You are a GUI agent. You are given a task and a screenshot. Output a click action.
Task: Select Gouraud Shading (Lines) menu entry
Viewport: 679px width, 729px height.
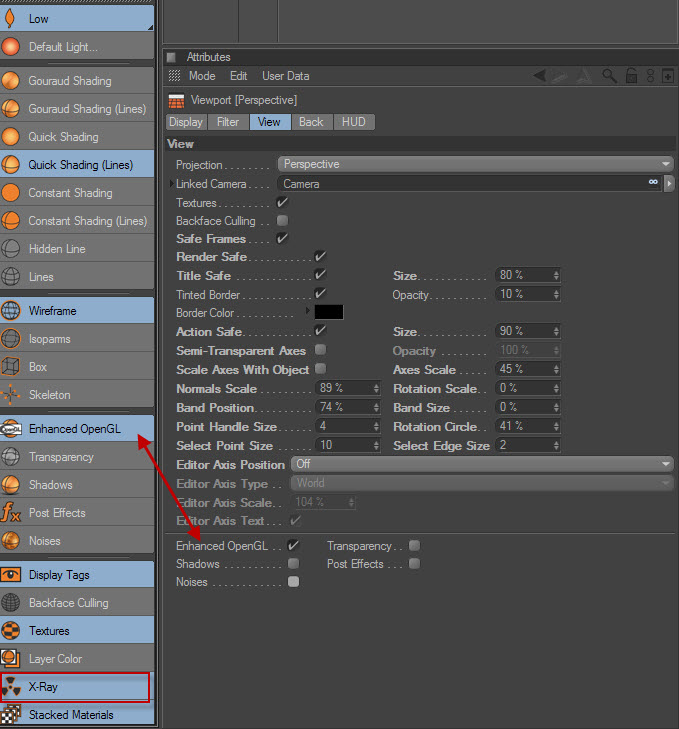(77, 109)
